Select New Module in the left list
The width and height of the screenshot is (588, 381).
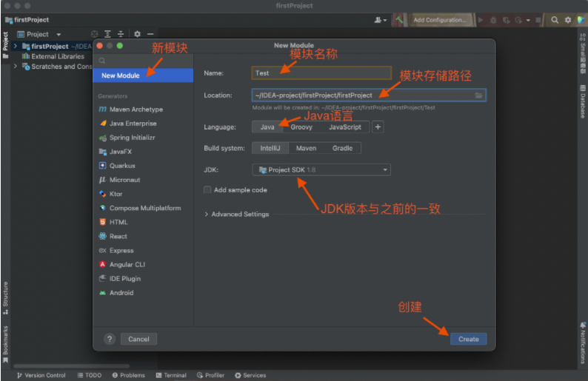pyautogui.click(x=143, y=75)
